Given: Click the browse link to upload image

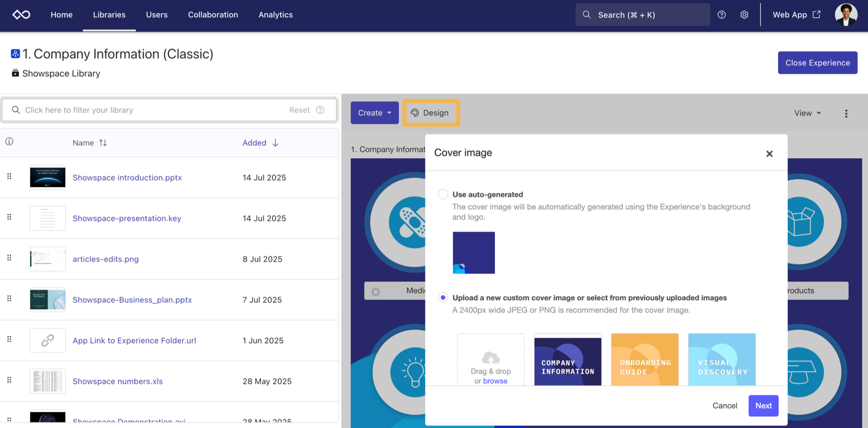Looking at the screenshot, I should 495,381.
